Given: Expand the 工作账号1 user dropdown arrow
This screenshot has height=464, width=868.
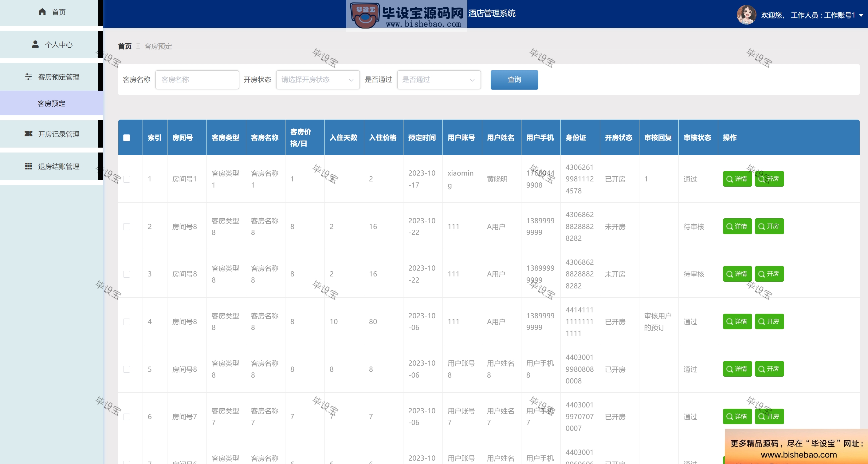Looking at the screenshot, I should pos(861,15).
